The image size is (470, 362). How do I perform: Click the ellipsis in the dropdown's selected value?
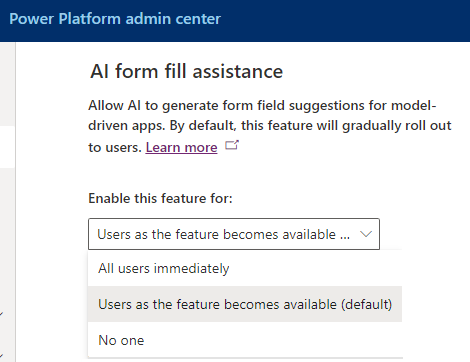pyautogui.click(x=345, y=235)
